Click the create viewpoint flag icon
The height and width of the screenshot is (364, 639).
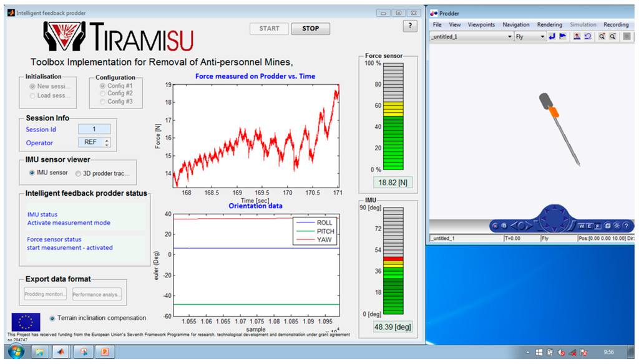point(563,37)
